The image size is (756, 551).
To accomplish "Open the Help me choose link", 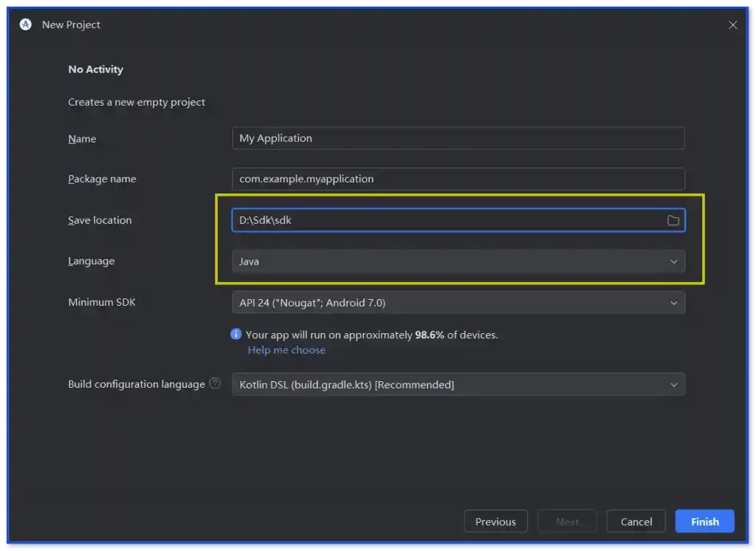I will click(286, 350).
